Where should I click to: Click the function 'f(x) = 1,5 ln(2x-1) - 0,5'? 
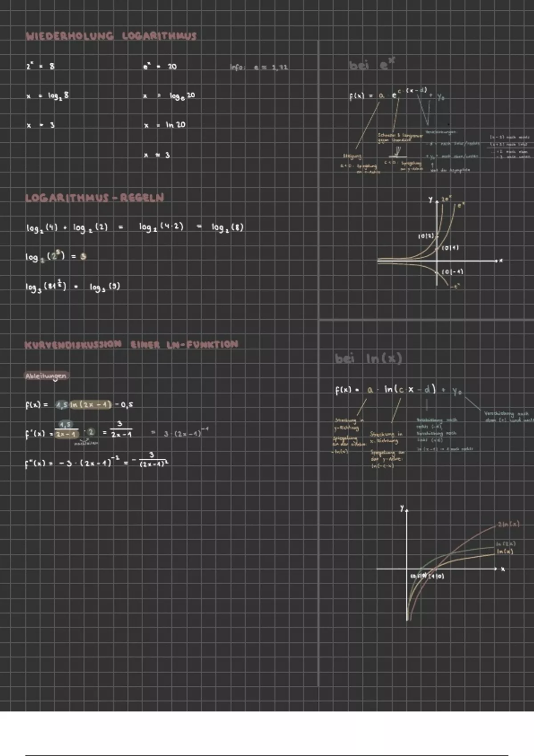click(x=79, y=405)
